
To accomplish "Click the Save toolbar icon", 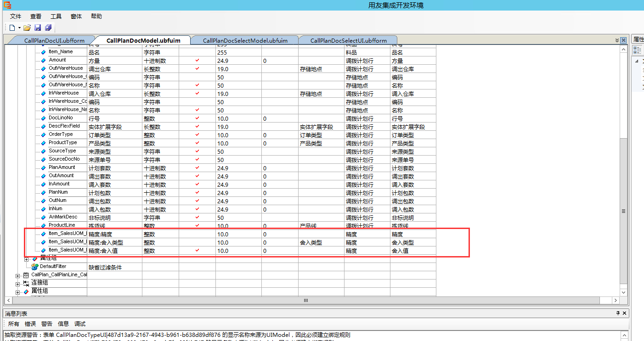I will pos(38,28).
